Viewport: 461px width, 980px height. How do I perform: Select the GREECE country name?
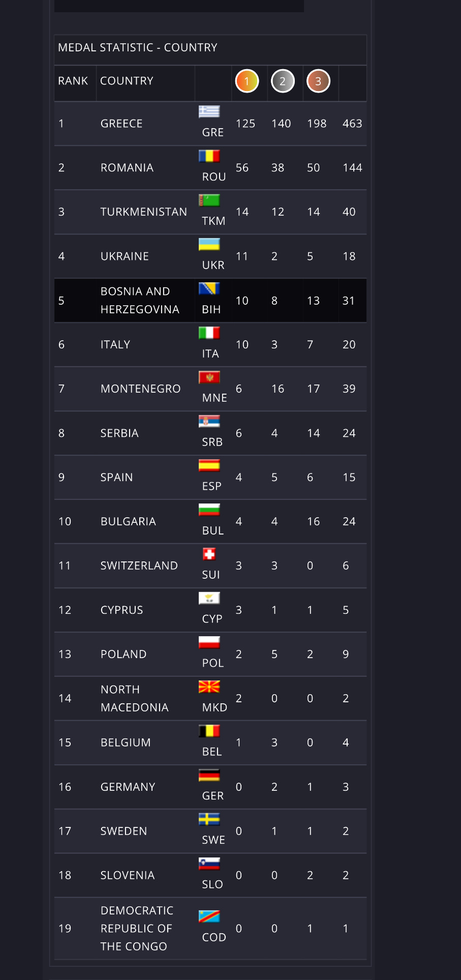coord(121,124)
